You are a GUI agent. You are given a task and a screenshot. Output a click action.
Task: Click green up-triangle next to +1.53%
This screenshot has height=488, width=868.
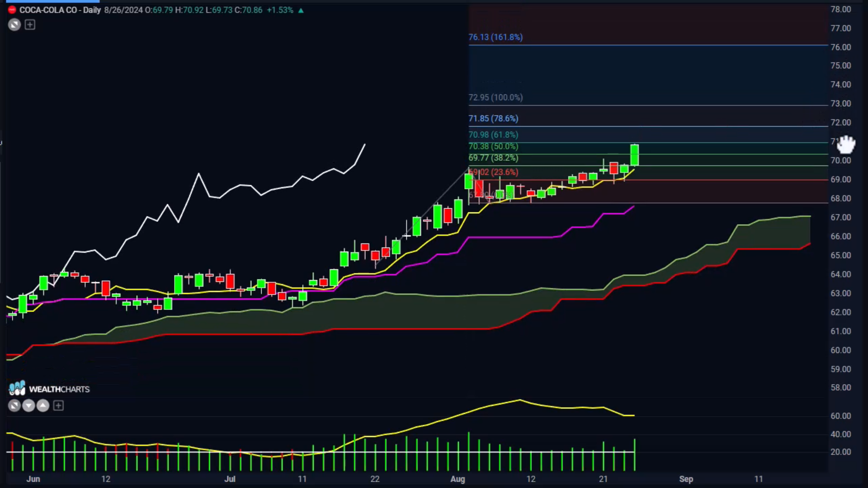301,10
